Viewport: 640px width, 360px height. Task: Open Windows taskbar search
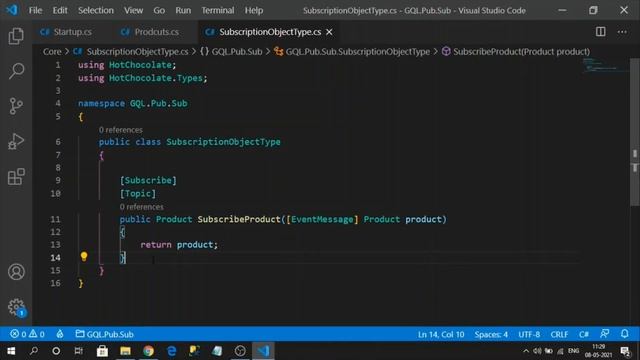click(34, 351)
